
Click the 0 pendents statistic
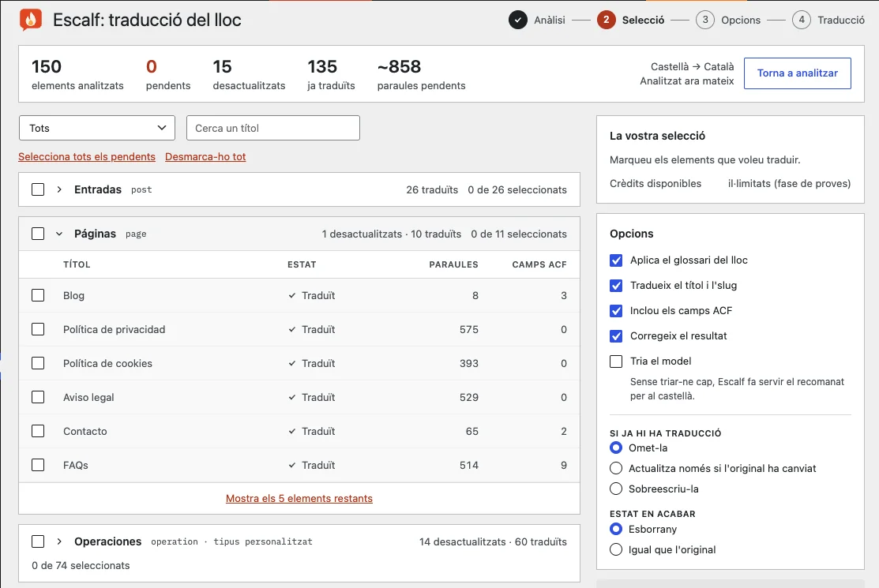coord(168,74)
